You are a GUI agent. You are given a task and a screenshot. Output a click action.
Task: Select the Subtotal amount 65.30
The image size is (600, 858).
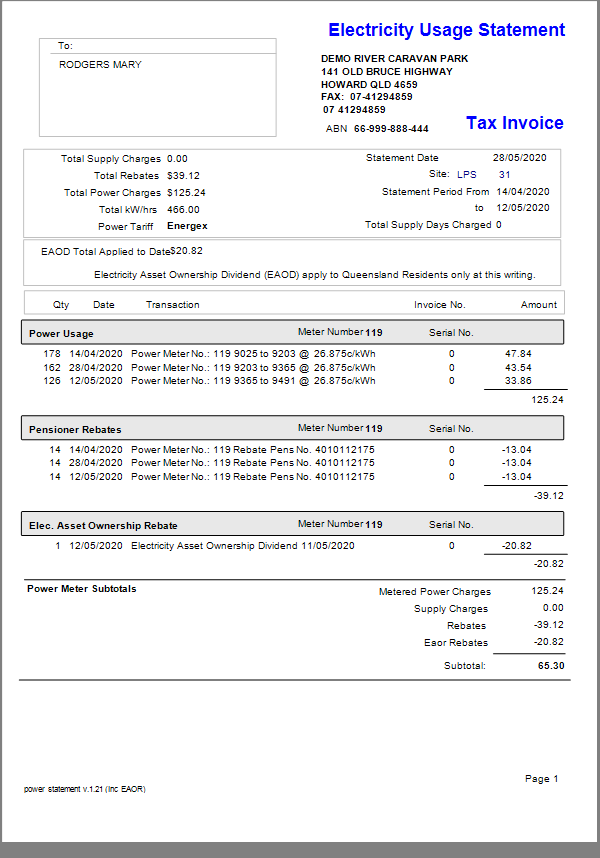click(550, 665)
